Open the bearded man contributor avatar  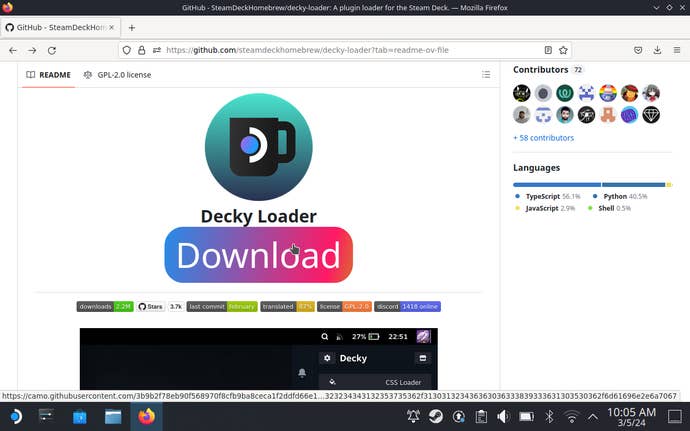coord(565,115)
